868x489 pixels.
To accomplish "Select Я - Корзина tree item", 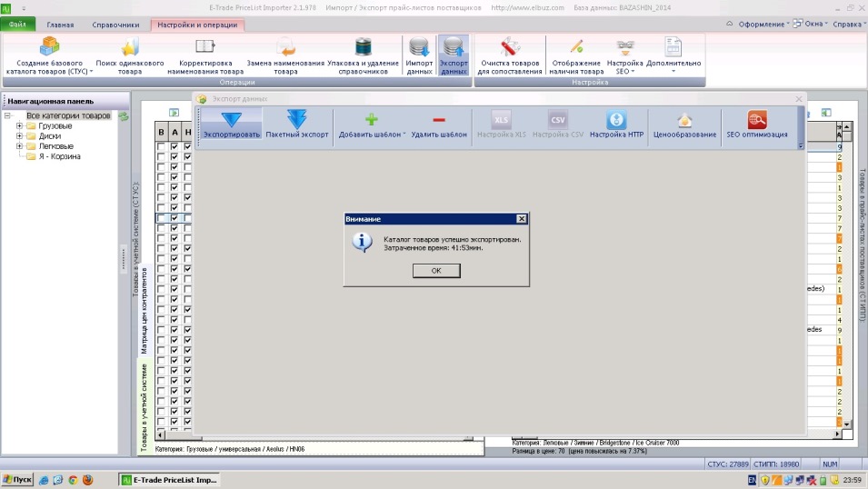I will point(59,156).
